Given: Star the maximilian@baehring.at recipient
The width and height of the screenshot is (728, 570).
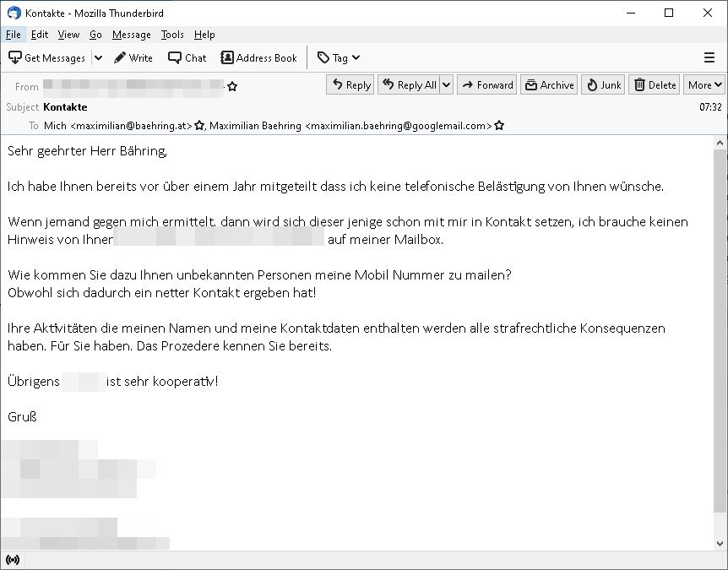Looking at the screenshot, I should tap(199, 125).
